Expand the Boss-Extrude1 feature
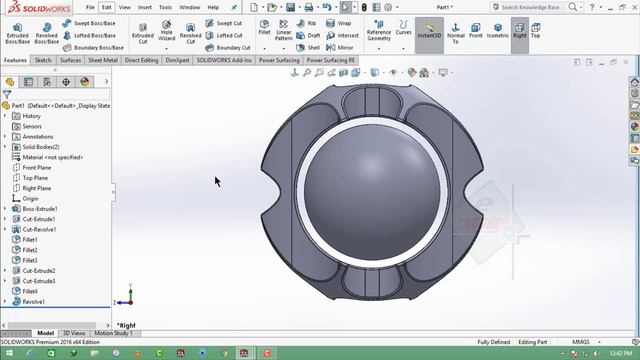This screenshot has height=360, width=640. (5, 209)
